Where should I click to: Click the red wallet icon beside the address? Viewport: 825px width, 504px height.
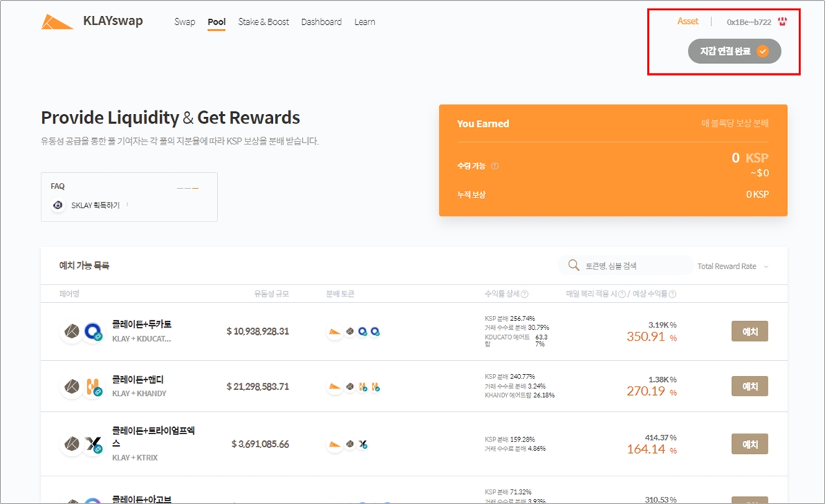tap(782, 22)
